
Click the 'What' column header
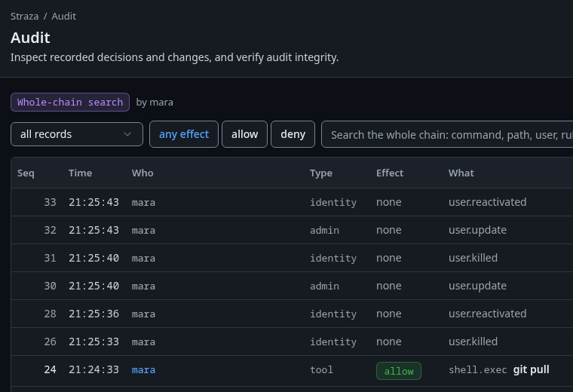(461, 173)
